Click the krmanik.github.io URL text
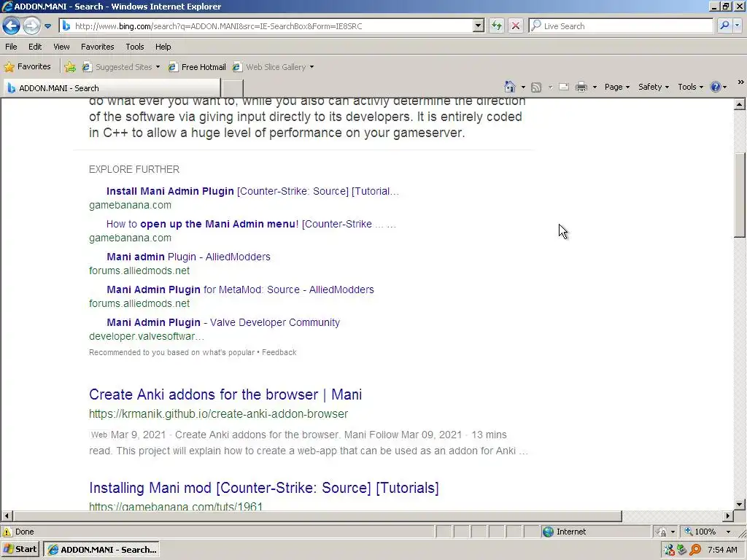The width and height of the screenshot is (747, 560). point(219,414)
